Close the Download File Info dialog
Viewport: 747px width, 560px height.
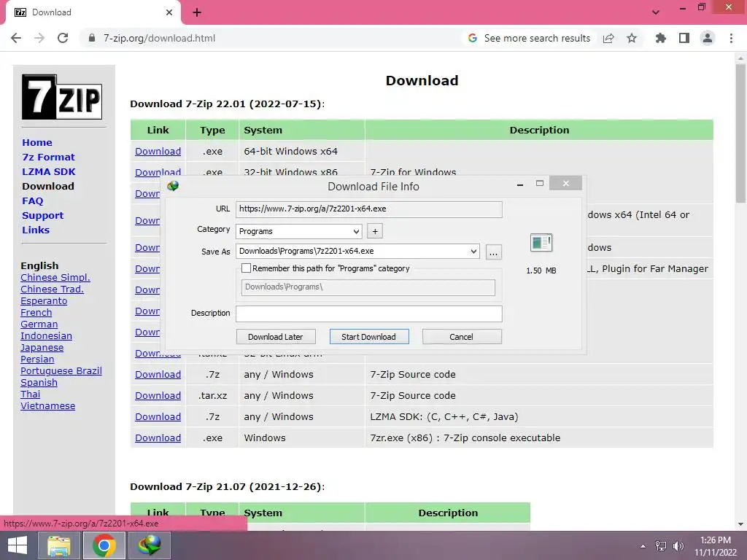point(565,183)
